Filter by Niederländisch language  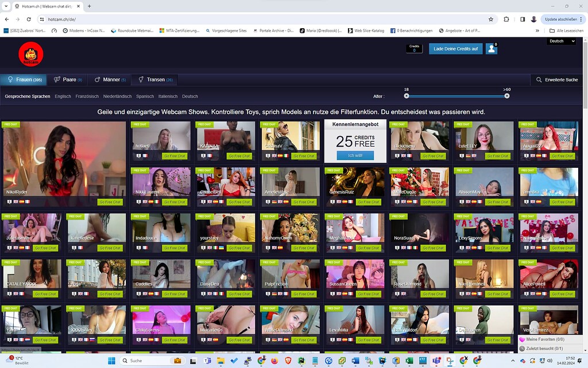coord(117,96)
